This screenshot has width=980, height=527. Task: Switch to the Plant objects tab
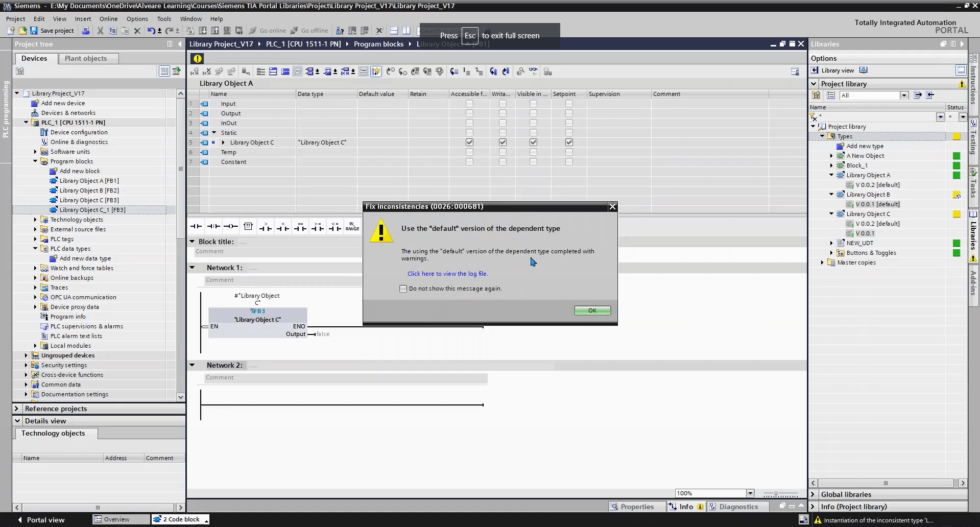pos(86,58)
